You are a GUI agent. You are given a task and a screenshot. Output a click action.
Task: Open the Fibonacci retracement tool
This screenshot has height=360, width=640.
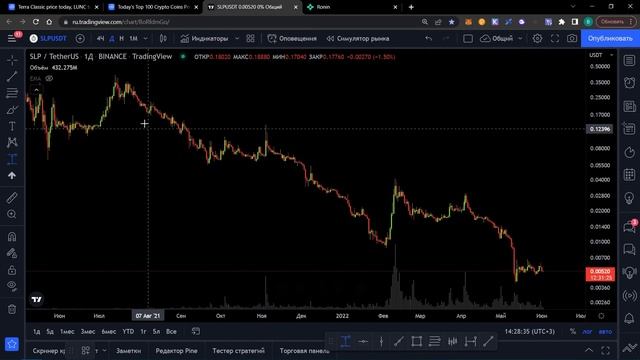[x=12, y=93]
